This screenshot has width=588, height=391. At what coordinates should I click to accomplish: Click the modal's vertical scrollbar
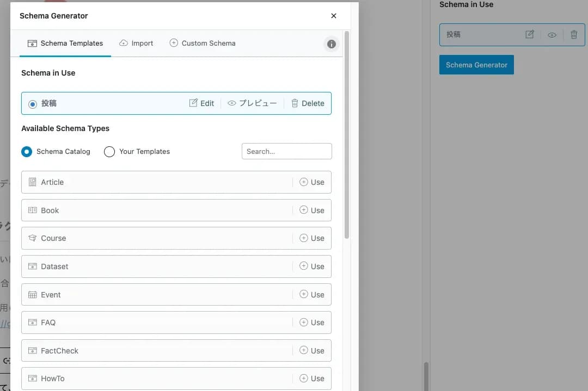click(x=347, y=136)
